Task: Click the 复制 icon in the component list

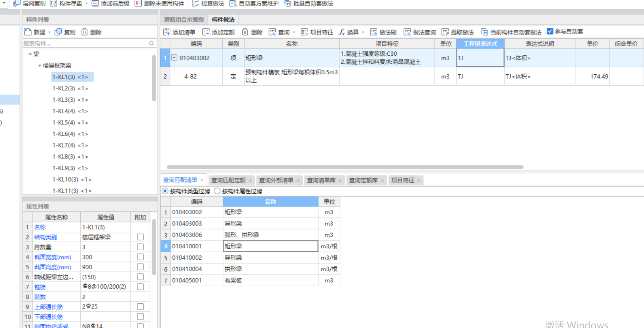Action: point(58,32)
